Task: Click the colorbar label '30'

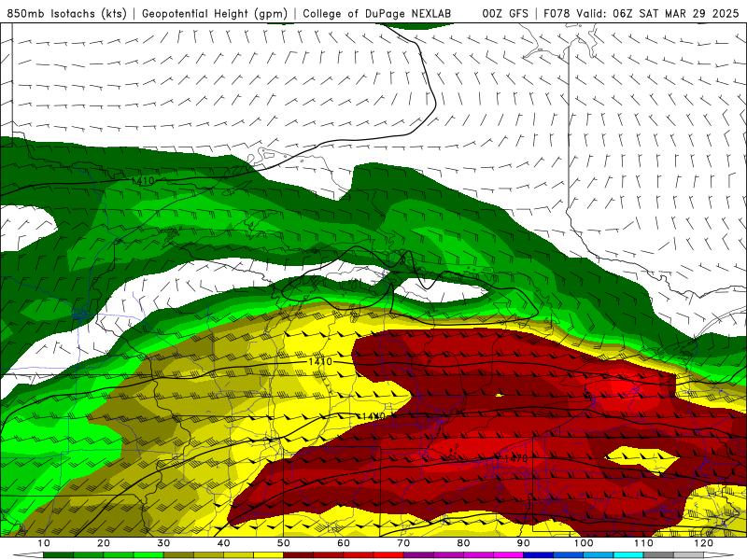Action: (x=163, y=543)
